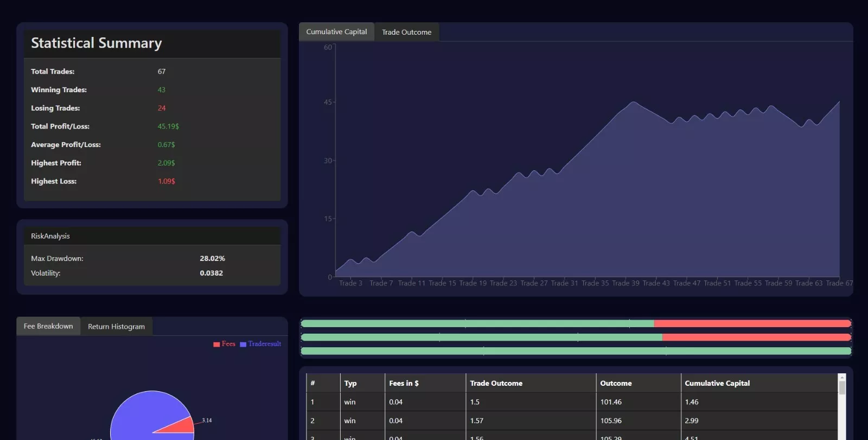The width and height of the screenshot is (868, 440).
Task: Click the y-axis label 15
Action: (328, 219)
